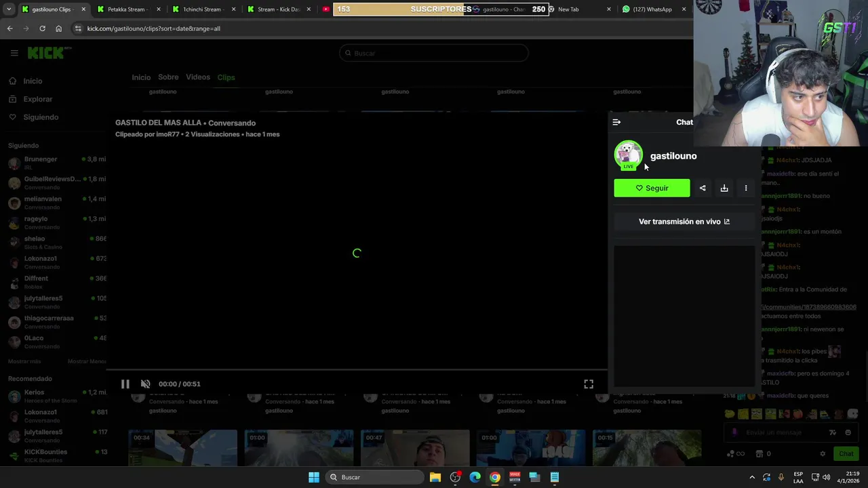Collapse list with Mostrar Menos

[87, 361]
